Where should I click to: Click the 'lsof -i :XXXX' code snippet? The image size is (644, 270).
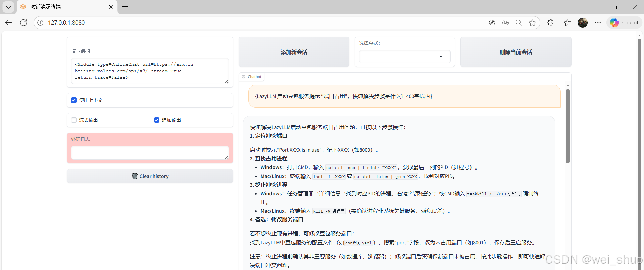329,176
